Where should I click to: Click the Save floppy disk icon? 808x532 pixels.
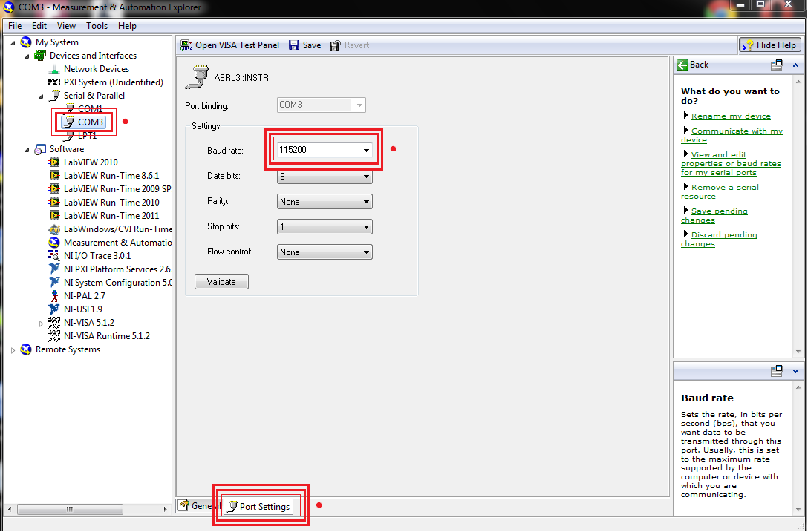tap(294, 45)
